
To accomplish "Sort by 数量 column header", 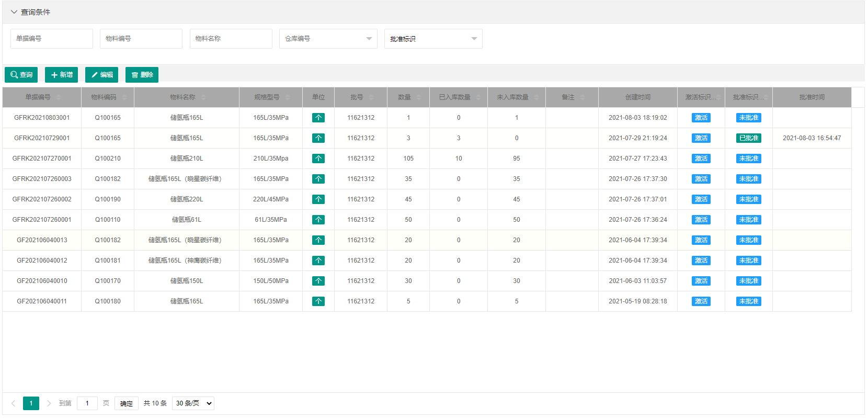I will tap(408, 97).
